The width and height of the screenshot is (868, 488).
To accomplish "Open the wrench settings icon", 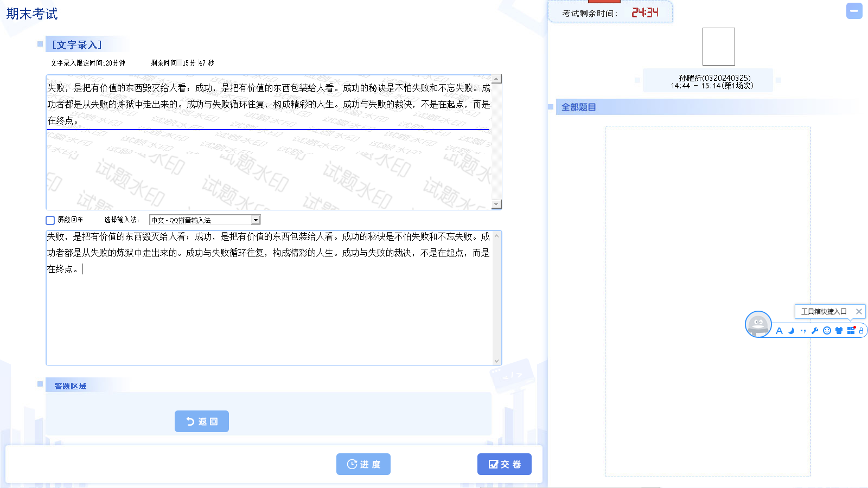I will pos(815,331).
